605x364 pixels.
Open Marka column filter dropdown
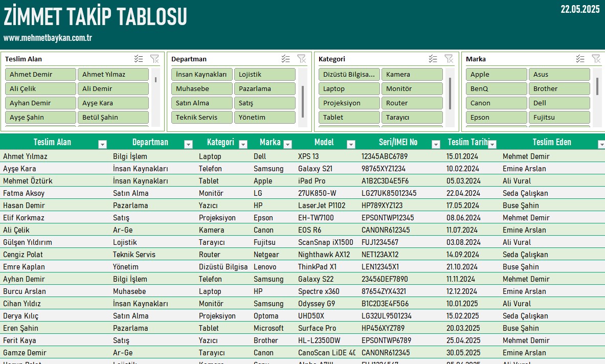click(287, 144)
